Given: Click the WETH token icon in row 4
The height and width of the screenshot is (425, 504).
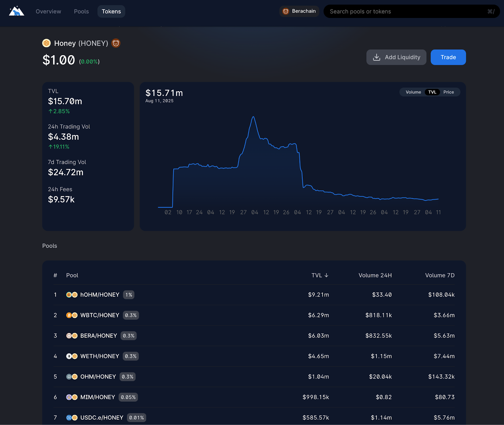Looking at the screenshot, I should coord(69,356).
